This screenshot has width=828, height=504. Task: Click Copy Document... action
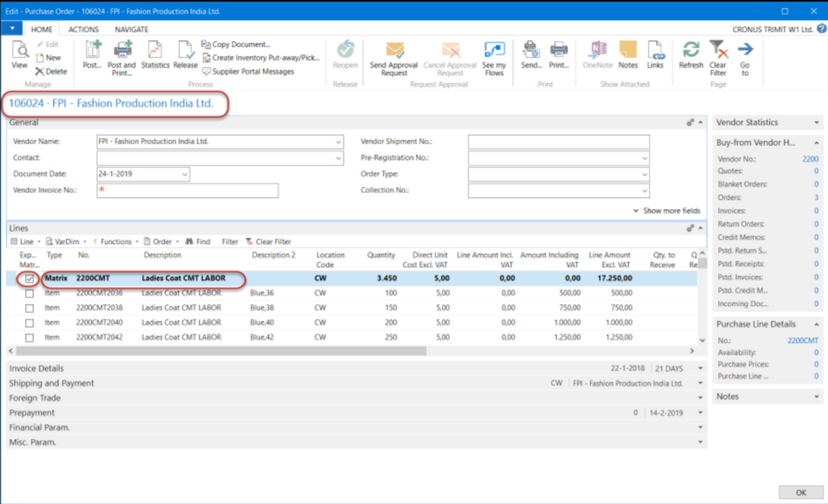click(236, 44)
